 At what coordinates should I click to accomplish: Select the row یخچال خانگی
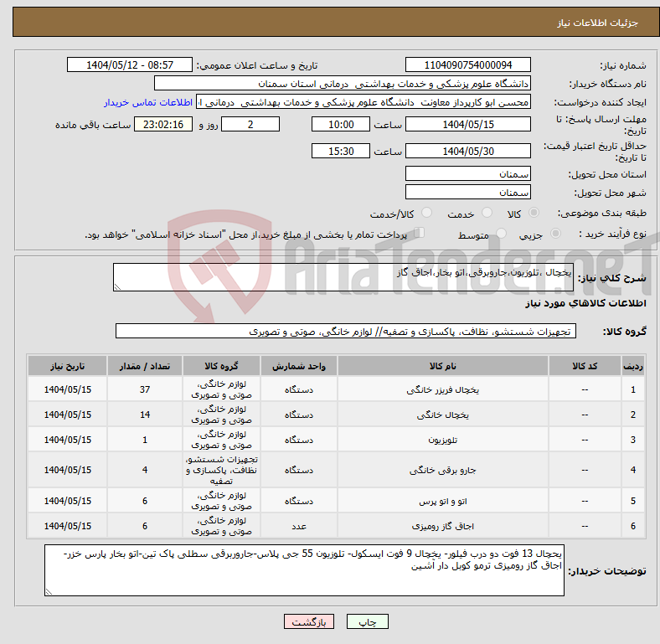[337, 415]
